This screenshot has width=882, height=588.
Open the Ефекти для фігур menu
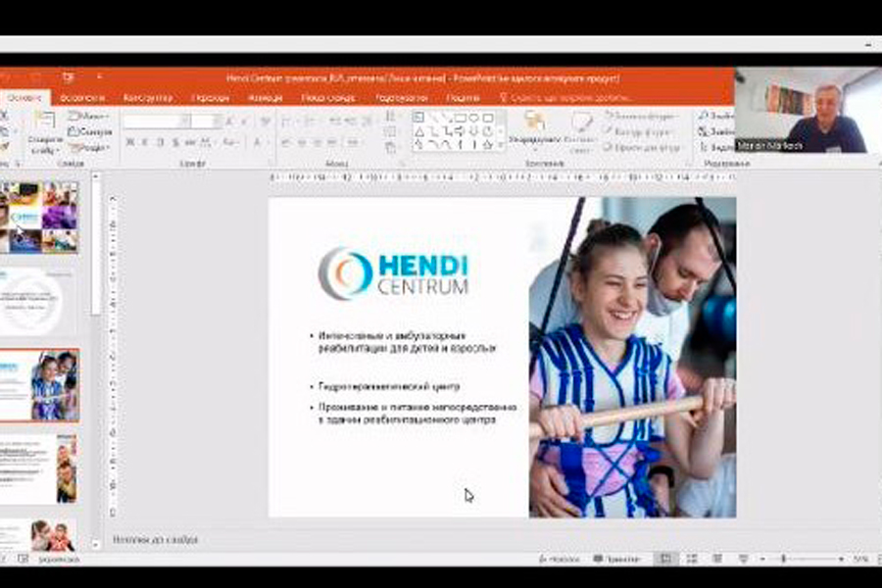coord(641,147)
